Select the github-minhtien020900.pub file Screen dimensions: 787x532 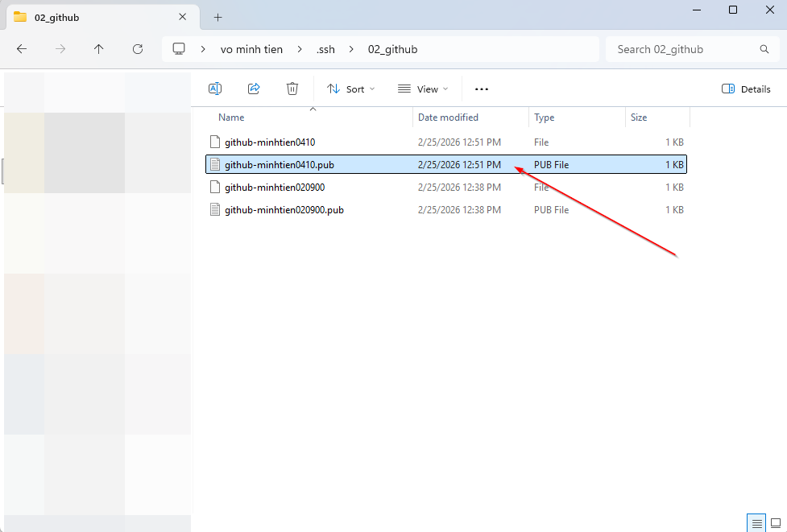point(284,210)
